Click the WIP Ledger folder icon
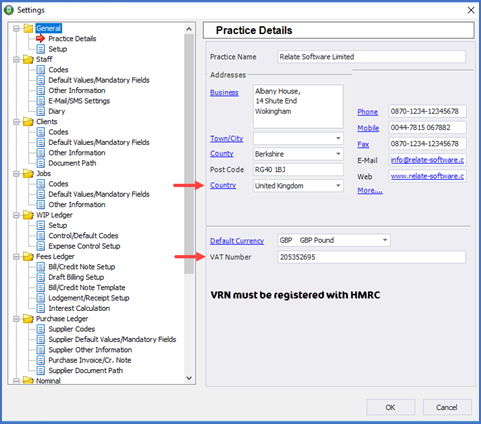The width and height of the screenshot is (481, 424). tap(28, 215)
